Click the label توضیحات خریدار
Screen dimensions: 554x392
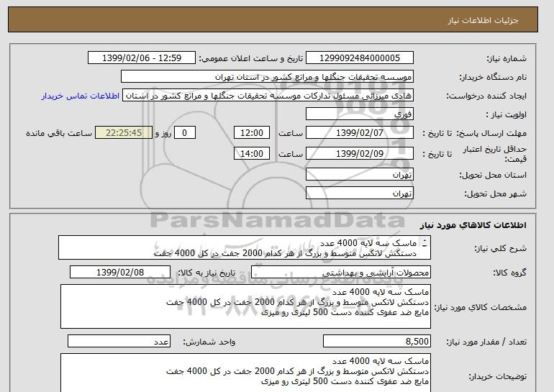497,376
